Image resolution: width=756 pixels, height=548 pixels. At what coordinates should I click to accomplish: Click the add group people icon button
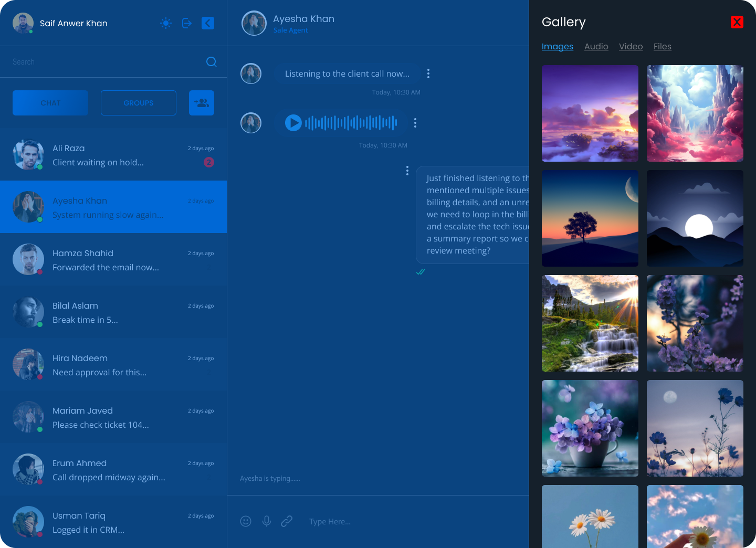(x=202, y=103)
